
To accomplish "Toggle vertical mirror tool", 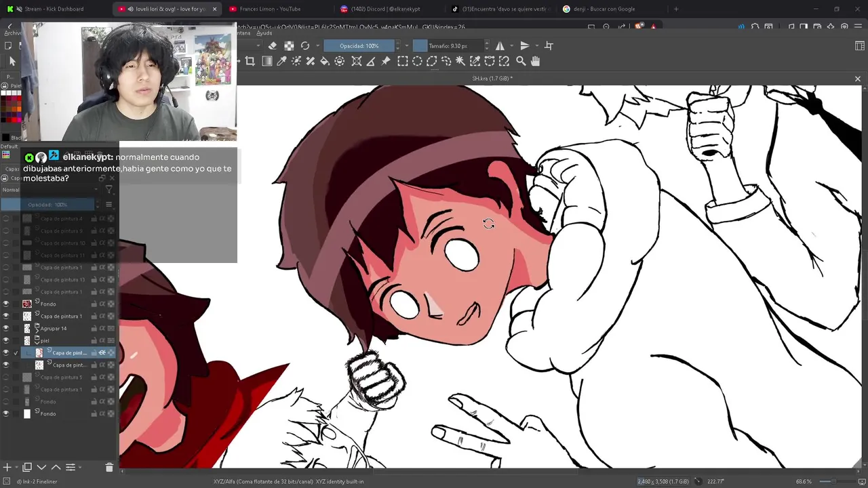I will point(524,45).
